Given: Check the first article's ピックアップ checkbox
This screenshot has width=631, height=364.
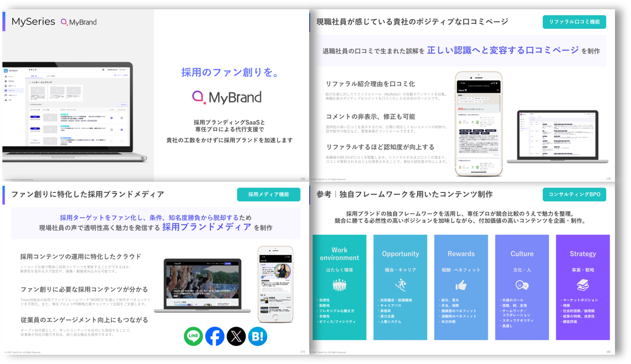Looking at the screenshot, I should (x=122, y=118).
